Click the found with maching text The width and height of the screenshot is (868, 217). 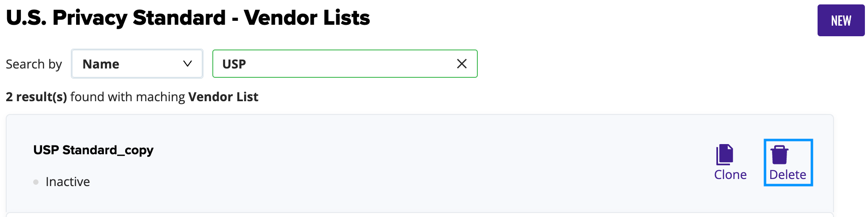click(127, 97)
